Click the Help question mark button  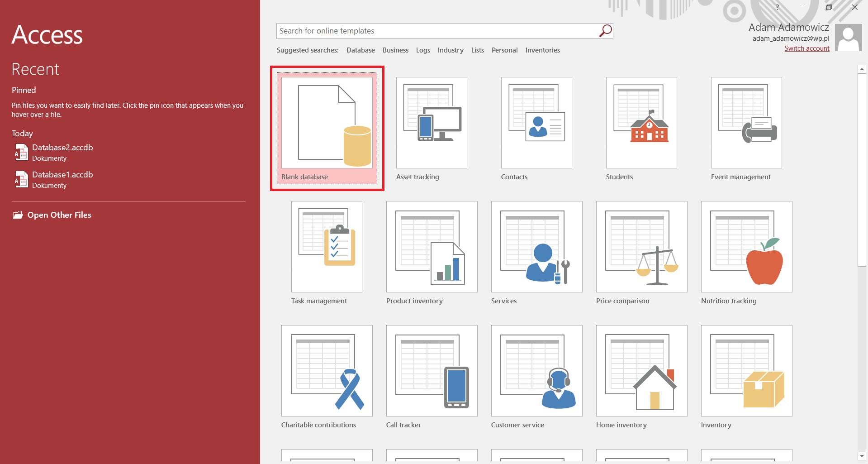777,7
